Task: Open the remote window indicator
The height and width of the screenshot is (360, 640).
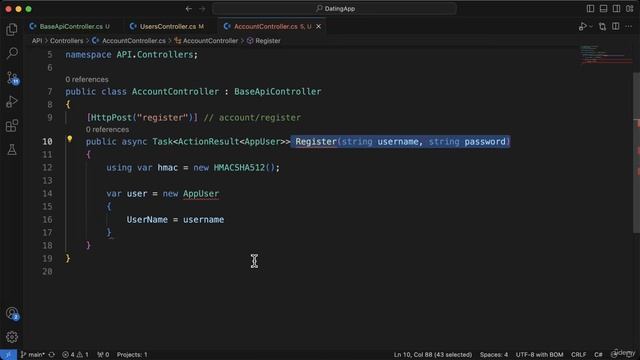Action: click(x=8, y=355)
